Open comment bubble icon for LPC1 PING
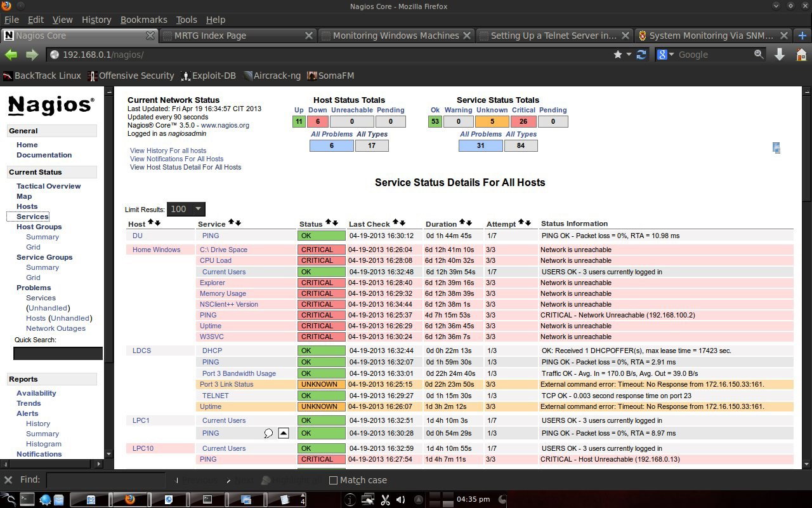 pos(268,433)
